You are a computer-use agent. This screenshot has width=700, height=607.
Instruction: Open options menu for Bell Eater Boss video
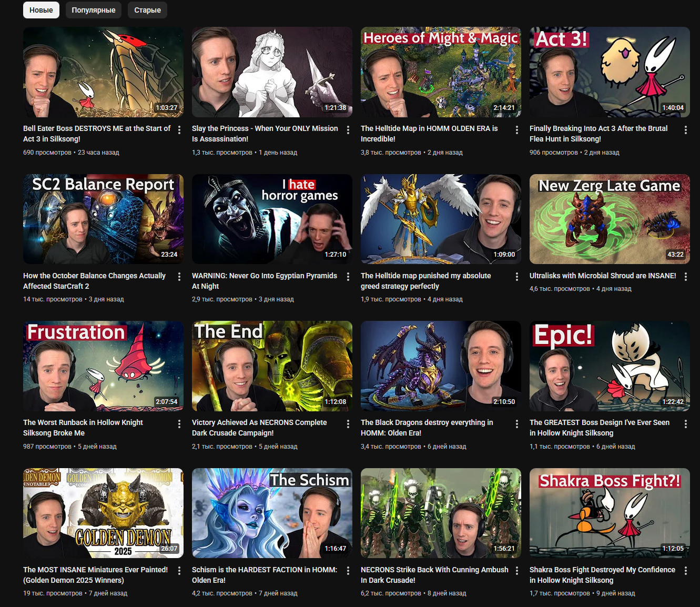(179, 129)
